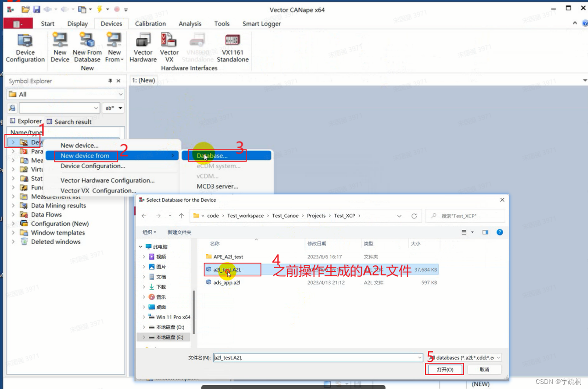
Task: Click the New Device ribbon icon
Action: click(60, 48)
